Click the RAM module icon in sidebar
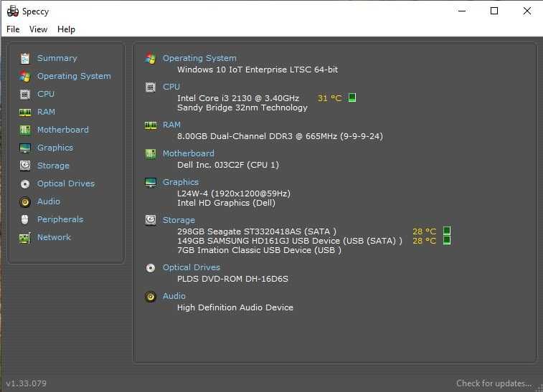 25,112
